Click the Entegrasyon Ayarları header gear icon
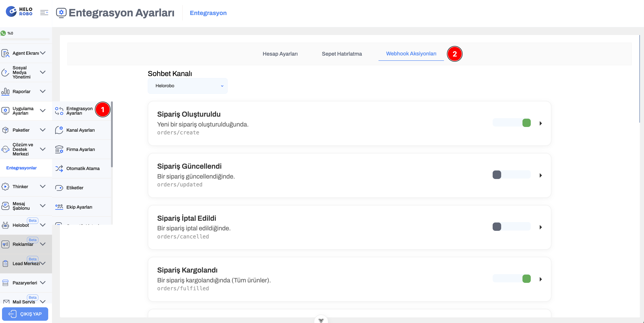This screenshot has height=323, width=644. pyautogui.click(x=61, y=13)
